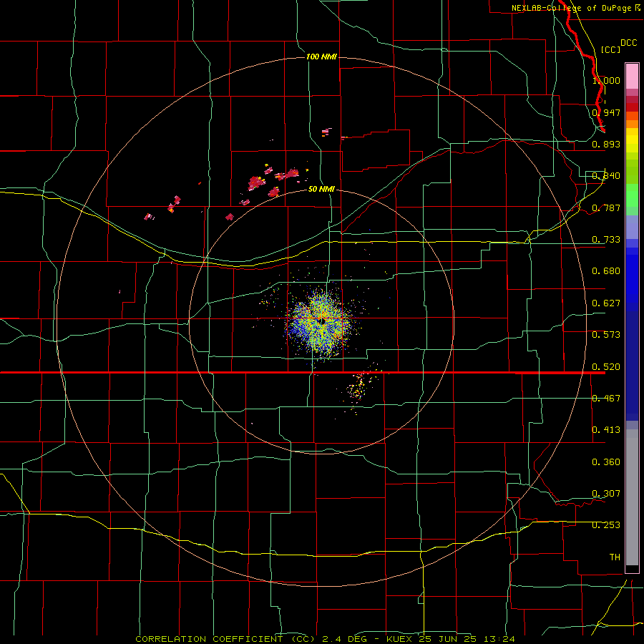The width and height of the screenshot is (644, 644).
Task: Click the 0.893 legend value
Action: pos(606,144)
